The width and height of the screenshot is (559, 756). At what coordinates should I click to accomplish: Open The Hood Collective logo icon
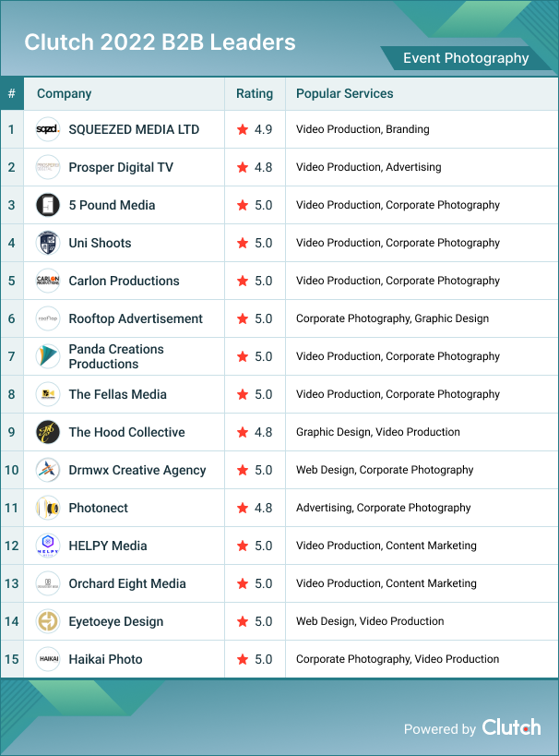point(48,432)
